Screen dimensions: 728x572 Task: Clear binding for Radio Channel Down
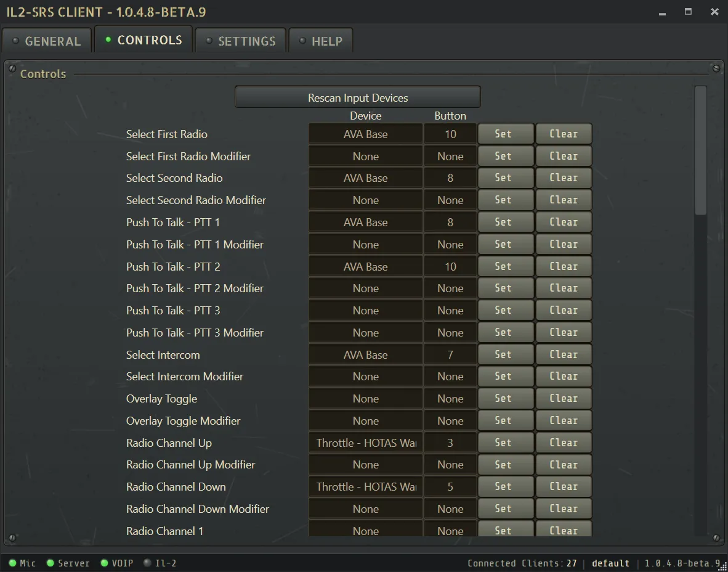pyautogui.click(x=564, y=487)
